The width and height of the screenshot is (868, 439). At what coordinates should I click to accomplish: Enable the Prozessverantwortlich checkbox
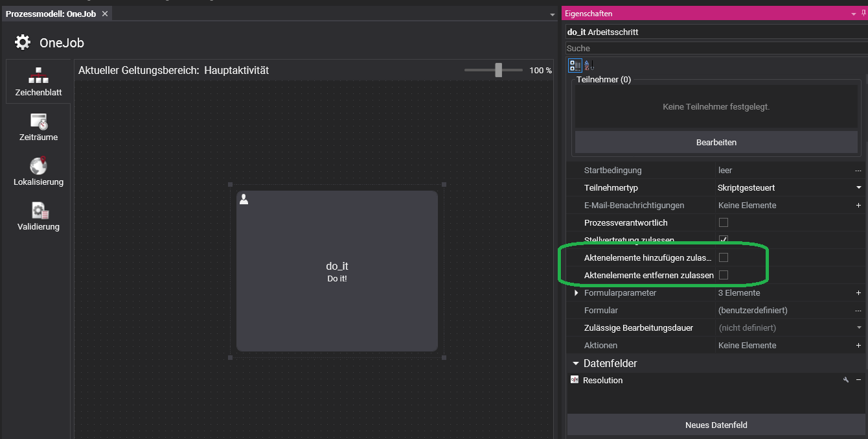click(x=724, y=223)
